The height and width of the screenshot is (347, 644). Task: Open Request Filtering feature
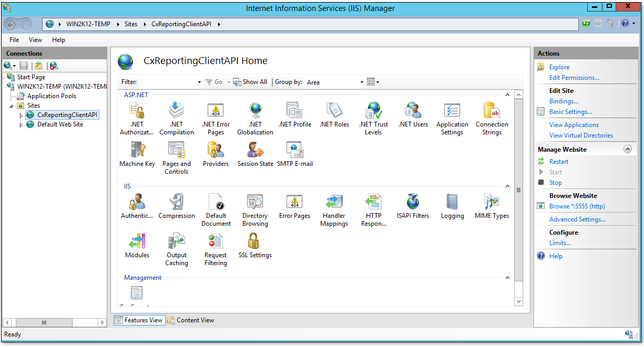coord(216,249)
